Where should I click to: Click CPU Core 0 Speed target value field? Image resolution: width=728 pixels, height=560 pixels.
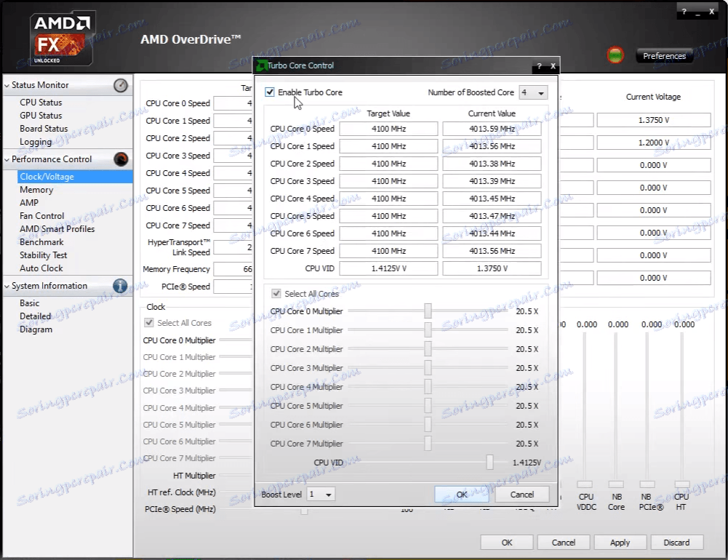tap(388, 129)
